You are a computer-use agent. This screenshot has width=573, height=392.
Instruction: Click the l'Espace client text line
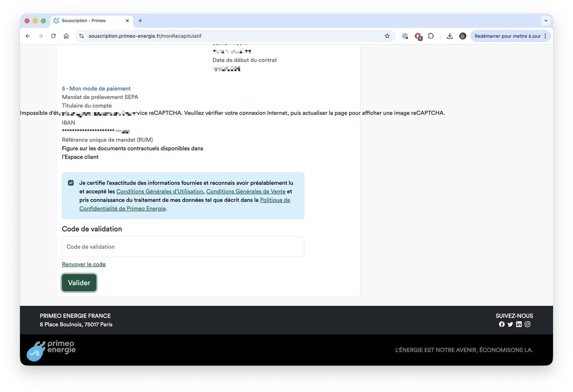[80, 157]
